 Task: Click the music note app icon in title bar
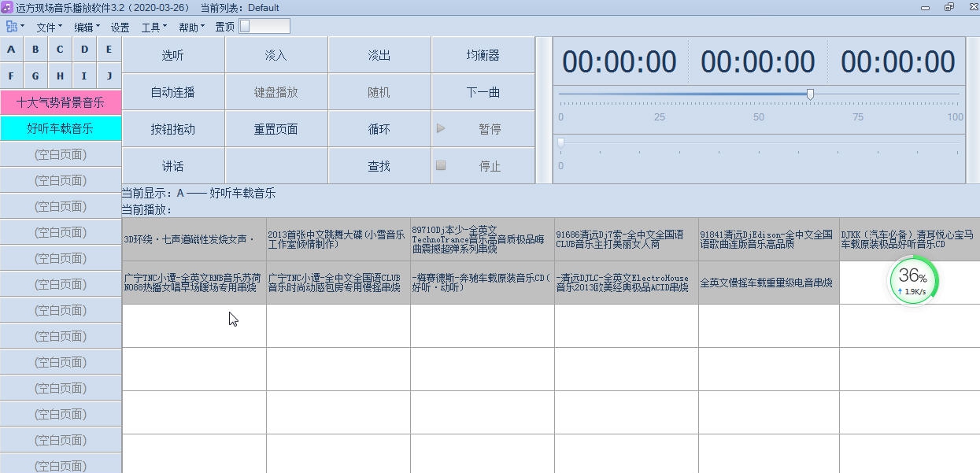[x=7, y=7]
